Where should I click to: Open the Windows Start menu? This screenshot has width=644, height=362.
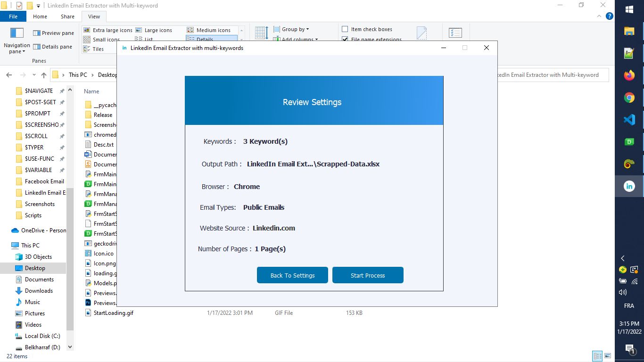629,9
